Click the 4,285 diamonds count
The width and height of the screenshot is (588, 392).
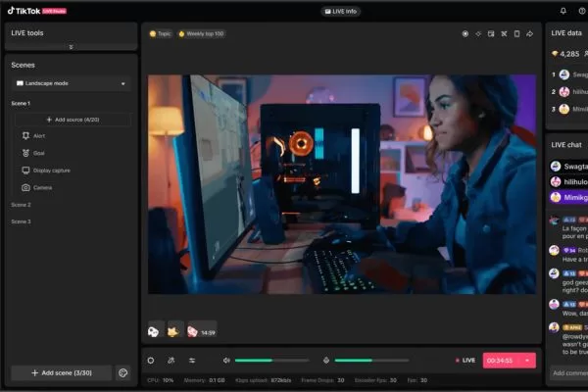coord(565,54)
